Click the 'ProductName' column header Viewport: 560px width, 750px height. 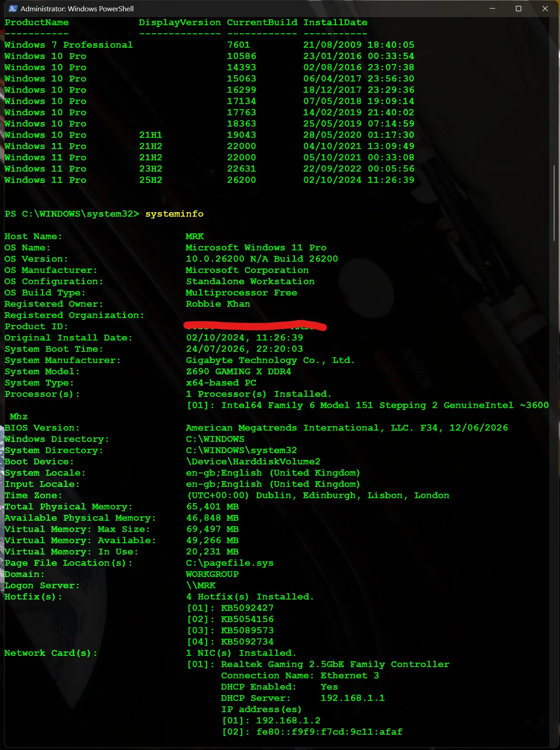point(36,23)
